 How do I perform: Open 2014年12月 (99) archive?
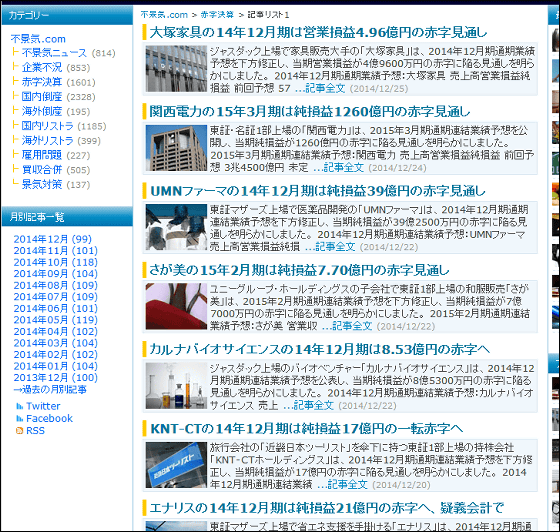pos(52,239)
